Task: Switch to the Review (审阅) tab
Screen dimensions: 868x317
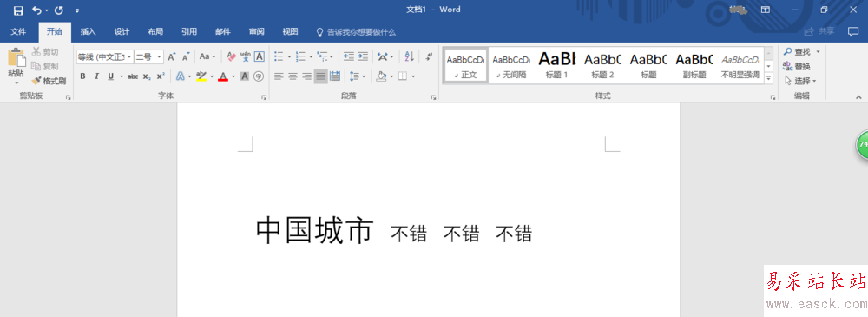Action: pos(256,31)
